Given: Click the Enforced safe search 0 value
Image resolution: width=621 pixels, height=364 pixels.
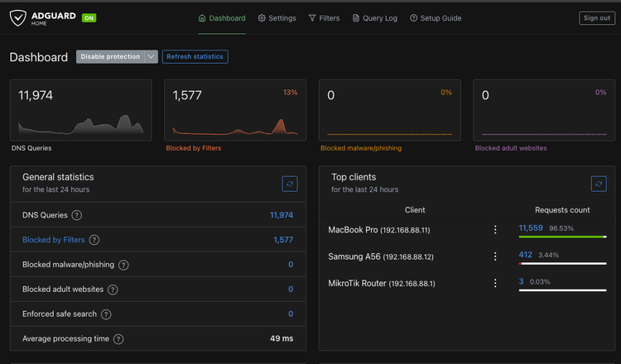Looking at the screenshot, I should click(x=291, y=314).
